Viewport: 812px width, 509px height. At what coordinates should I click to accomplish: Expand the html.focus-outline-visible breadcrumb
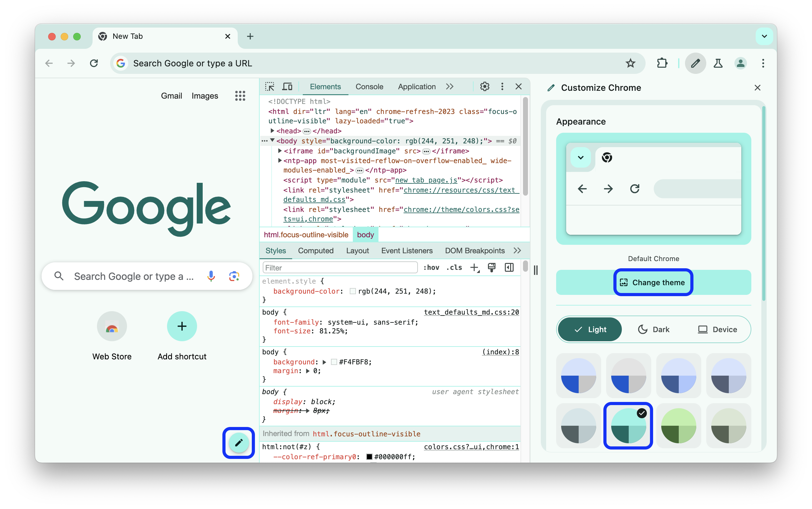305,234
